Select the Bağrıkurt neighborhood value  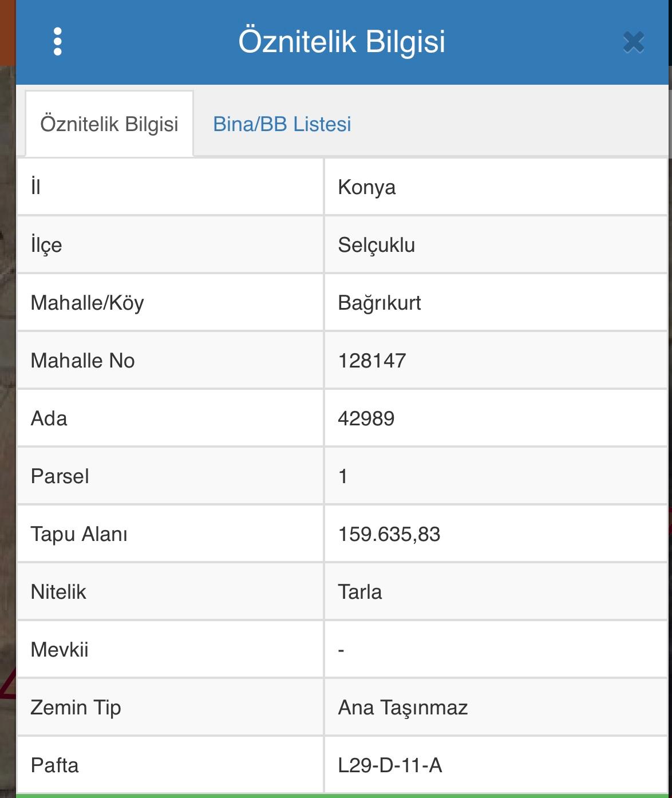click(379, 303)
